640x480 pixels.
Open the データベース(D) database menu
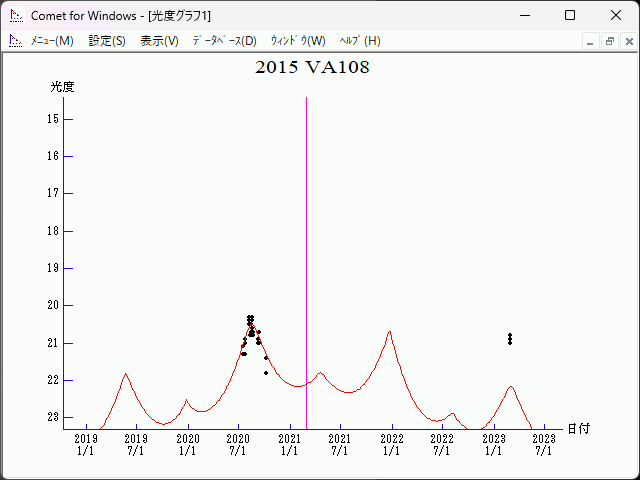point(224,41)
